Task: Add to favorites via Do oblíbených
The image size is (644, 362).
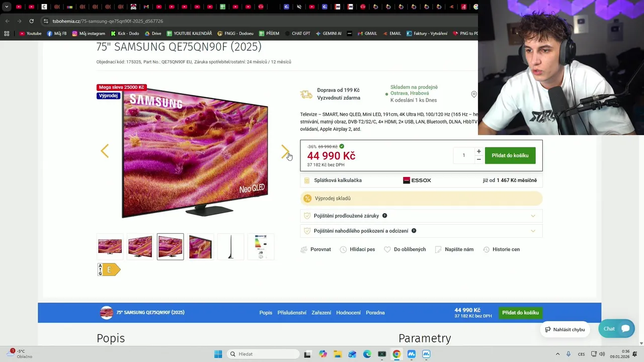Action: (x=405, y=249)
